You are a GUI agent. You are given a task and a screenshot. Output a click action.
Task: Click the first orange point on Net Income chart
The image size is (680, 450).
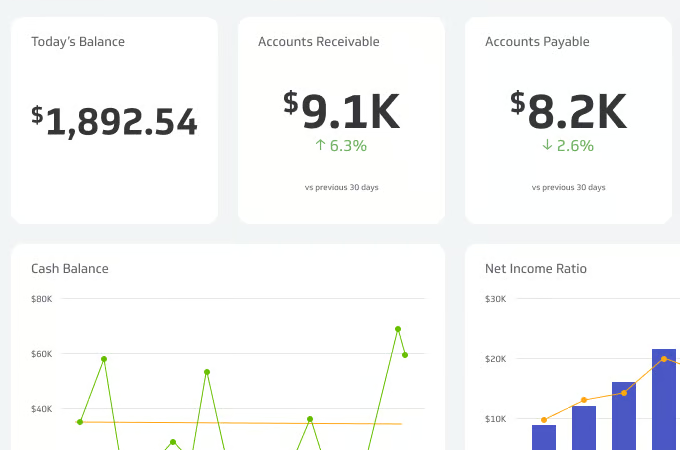point(544,420)
